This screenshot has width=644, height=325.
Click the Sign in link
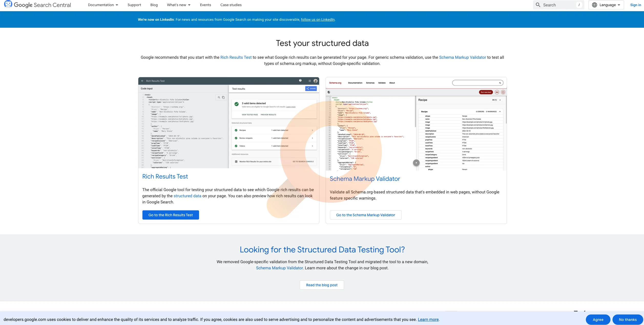636,5
